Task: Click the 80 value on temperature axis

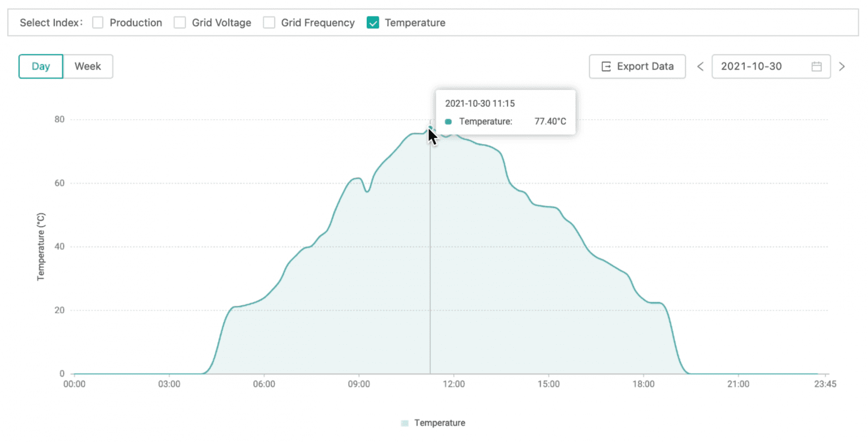Action: point(59,119)
